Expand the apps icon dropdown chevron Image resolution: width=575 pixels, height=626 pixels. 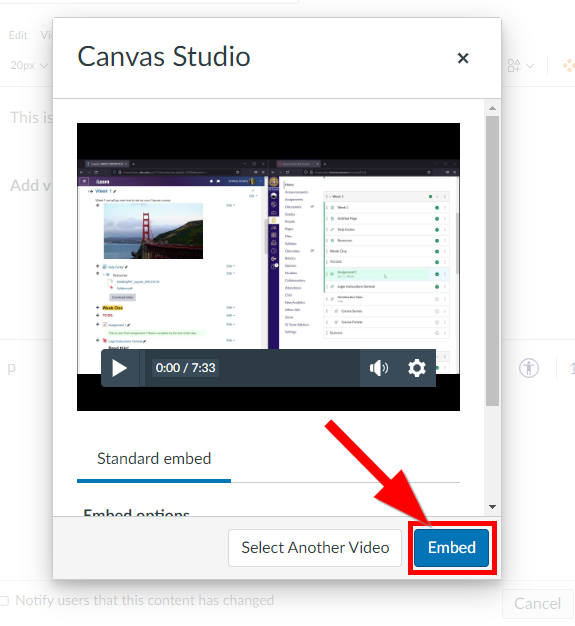click(x=530, y=65)
